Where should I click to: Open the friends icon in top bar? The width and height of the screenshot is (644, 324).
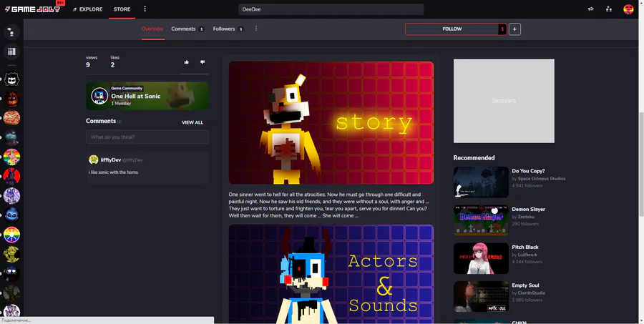[609, 9]
